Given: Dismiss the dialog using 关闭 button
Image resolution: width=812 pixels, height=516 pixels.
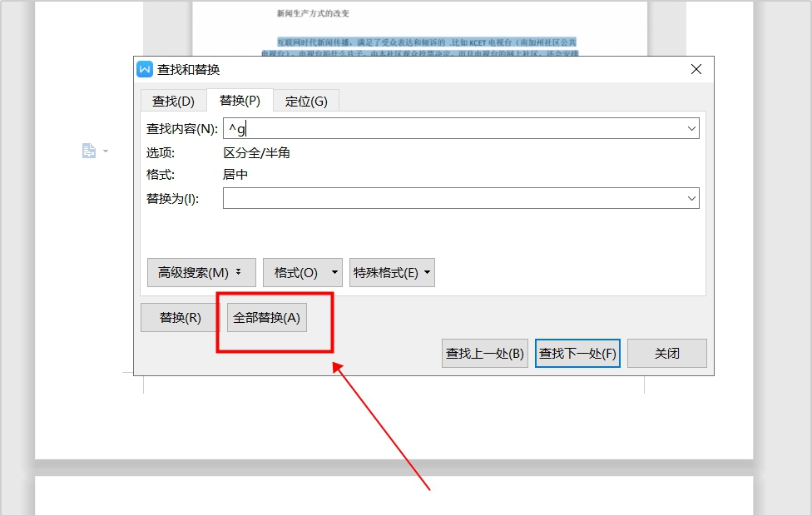Looking at the screenshot, I should 666,353.
